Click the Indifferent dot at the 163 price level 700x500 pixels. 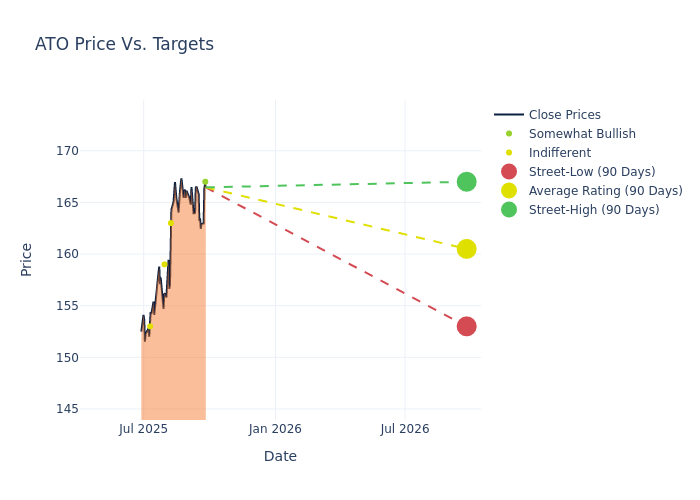170,223
